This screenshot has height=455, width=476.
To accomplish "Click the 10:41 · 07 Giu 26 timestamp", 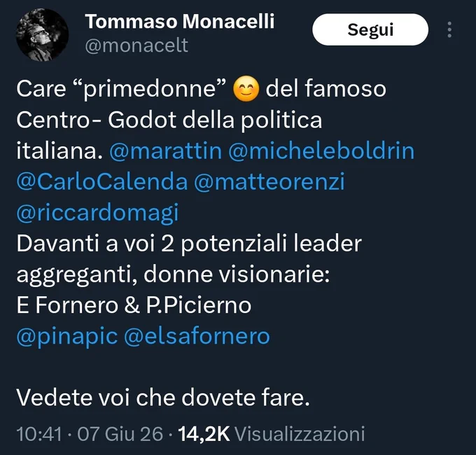I will click(x=90, y=434).
